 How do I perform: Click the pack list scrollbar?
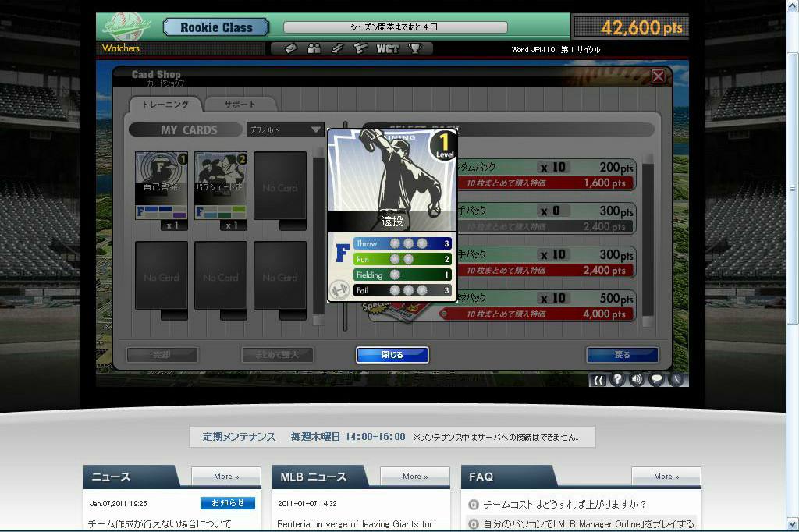647,234
